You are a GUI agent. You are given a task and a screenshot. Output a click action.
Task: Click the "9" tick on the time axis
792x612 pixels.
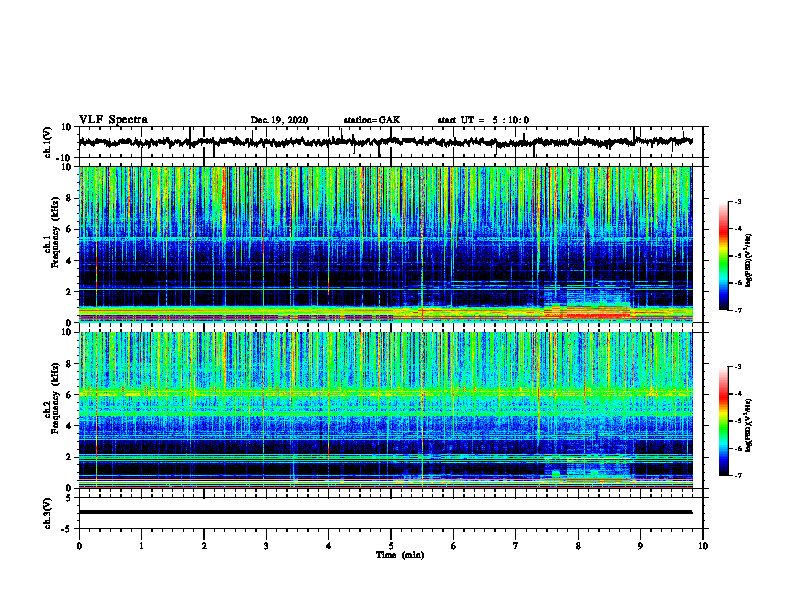640,546
